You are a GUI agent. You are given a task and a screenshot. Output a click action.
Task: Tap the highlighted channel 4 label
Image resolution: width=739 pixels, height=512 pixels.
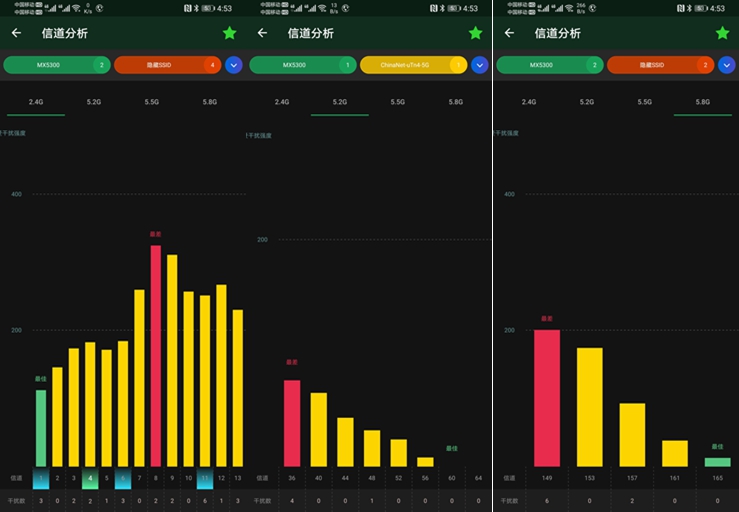tap(90, 478)
